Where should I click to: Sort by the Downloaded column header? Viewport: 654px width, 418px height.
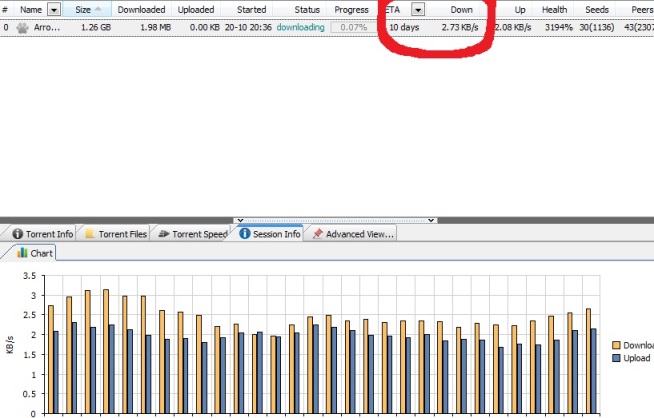tap(141, 9)
